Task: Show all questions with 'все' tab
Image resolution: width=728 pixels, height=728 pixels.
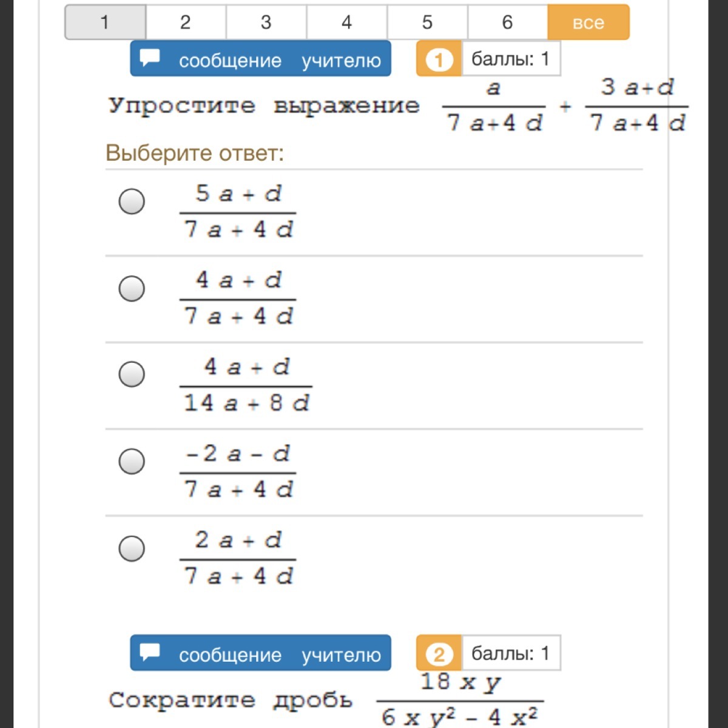Action: click(588, 22)
